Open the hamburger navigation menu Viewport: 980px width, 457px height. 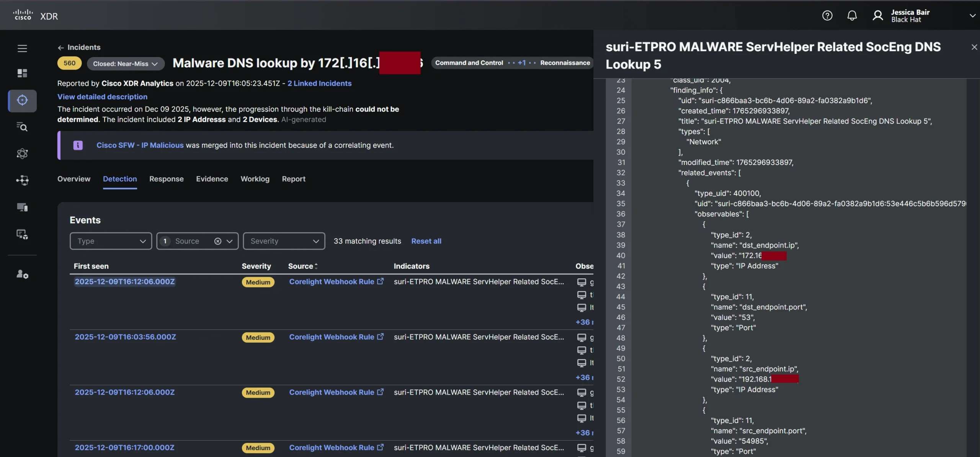pyautogui.click(x=22, y=48)
